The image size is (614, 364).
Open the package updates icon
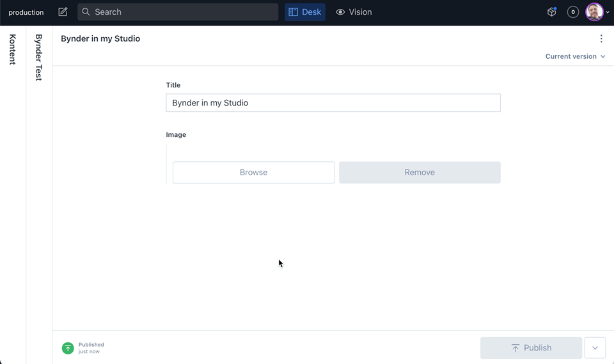(x=552, y=12)
